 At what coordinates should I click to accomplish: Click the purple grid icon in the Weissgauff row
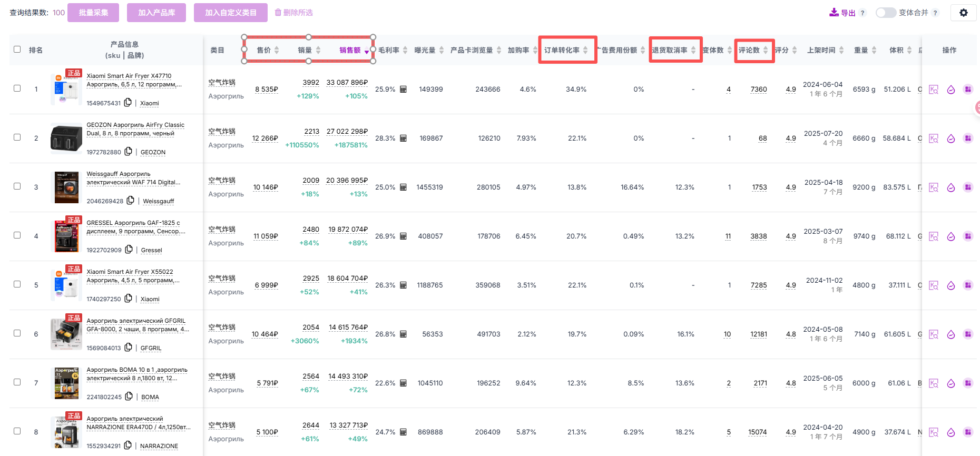968,187
